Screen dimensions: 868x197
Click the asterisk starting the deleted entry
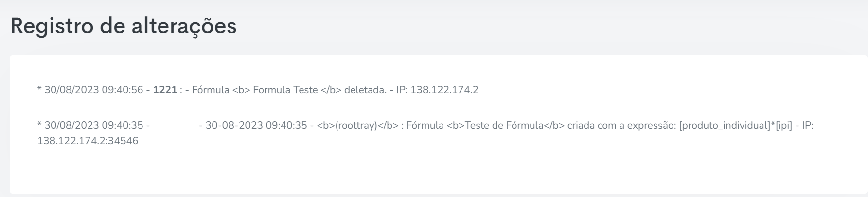39,89
